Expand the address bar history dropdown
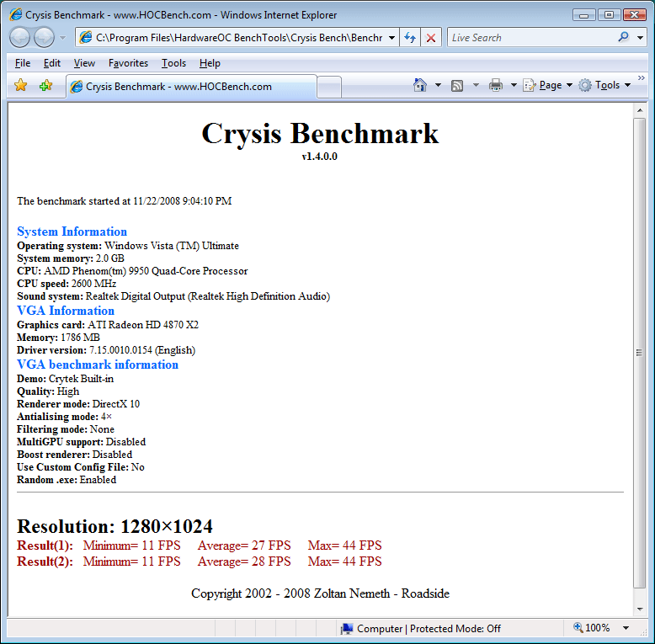 coord(391,38)
